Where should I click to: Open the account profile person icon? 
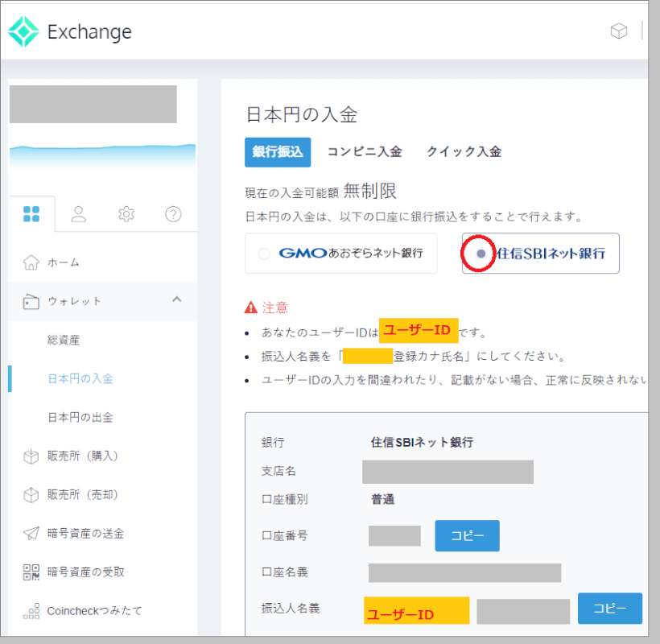79,214
